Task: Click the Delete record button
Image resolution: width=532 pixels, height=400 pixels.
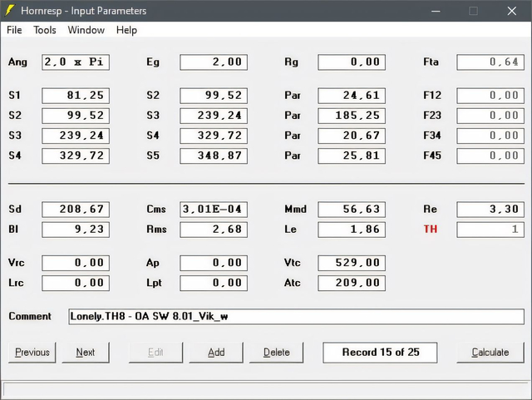Action: click(277, 353)
